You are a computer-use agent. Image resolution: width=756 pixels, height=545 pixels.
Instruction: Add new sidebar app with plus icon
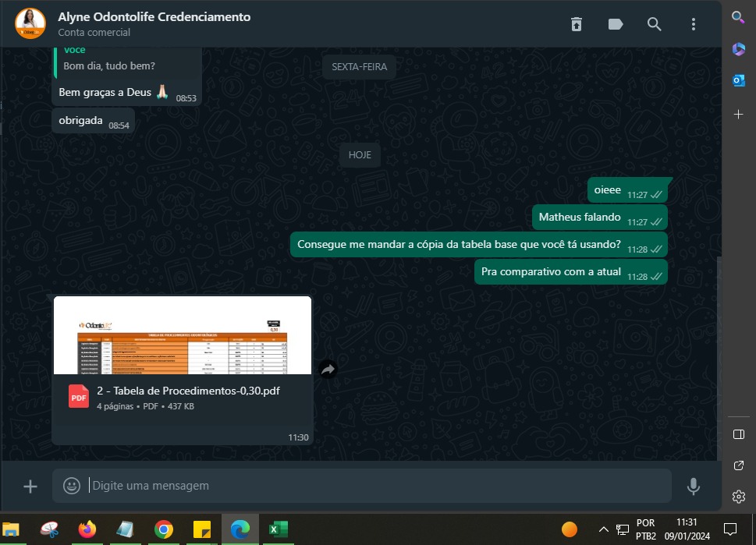tap(738, 114)
